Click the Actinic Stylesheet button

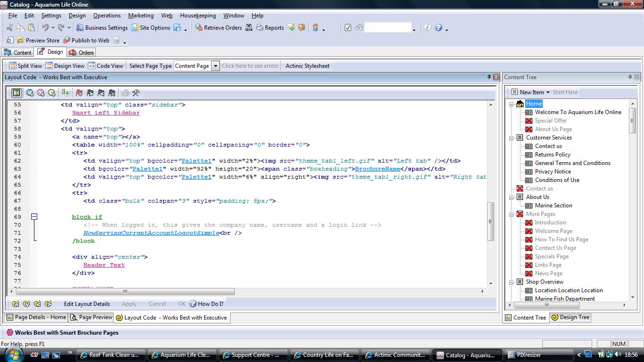tap(307, 66)
